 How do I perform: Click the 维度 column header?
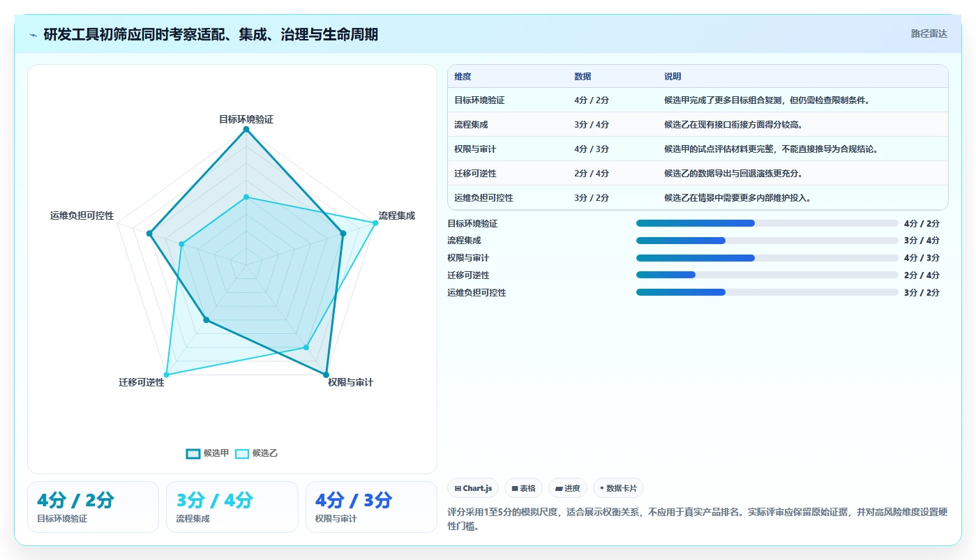463,77
